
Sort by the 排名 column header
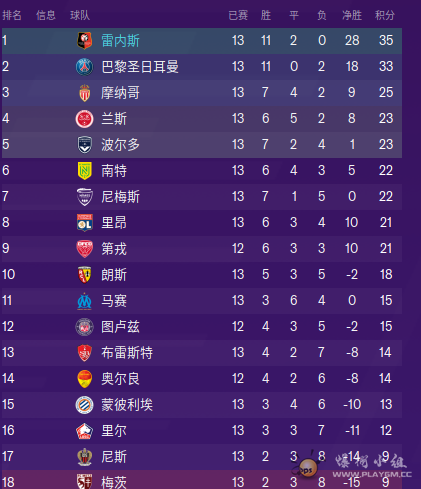[12, 15]
